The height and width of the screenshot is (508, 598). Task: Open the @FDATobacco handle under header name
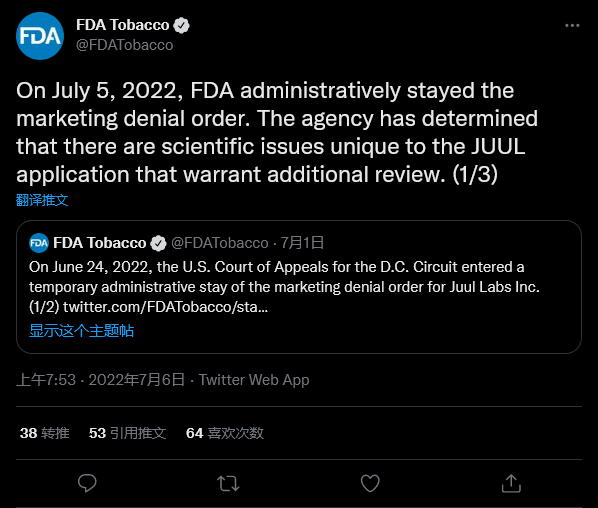pos(125,45)
